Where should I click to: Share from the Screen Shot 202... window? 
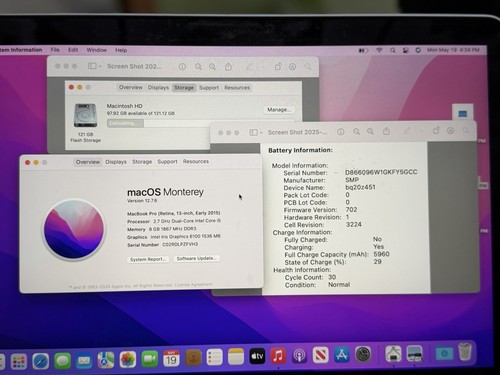(228, 67)
